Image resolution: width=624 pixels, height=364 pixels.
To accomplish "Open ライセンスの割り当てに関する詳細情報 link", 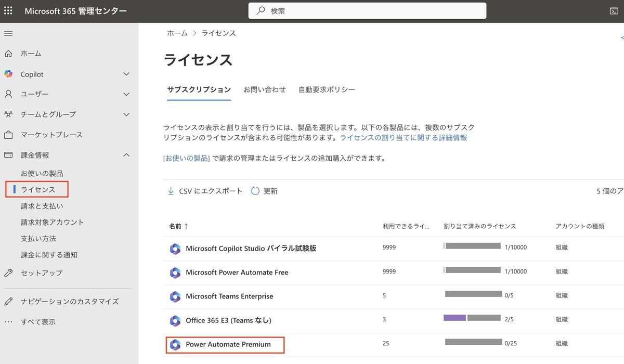I will click(x=404, y=138).
